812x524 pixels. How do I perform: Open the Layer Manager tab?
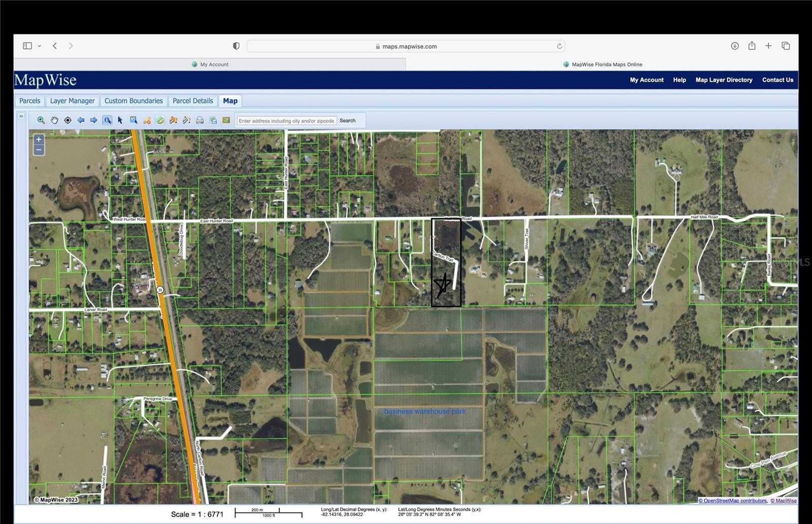(72, 101)
